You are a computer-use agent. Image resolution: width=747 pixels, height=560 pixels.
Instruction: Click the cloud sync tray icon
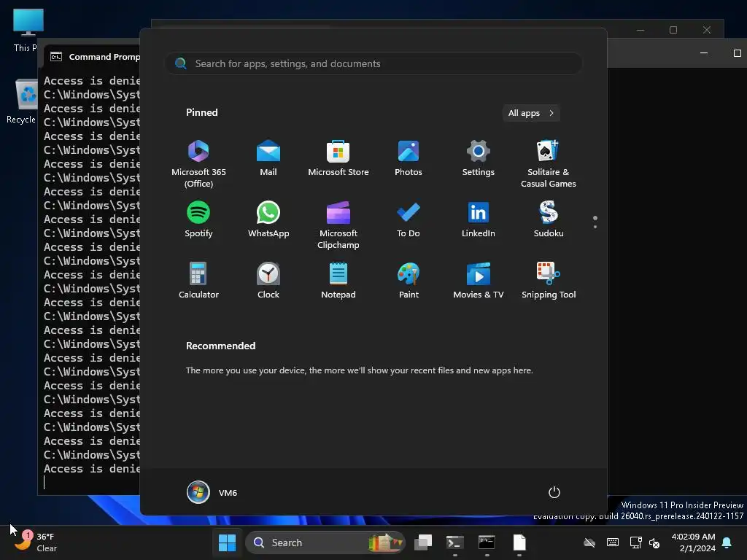589,542
